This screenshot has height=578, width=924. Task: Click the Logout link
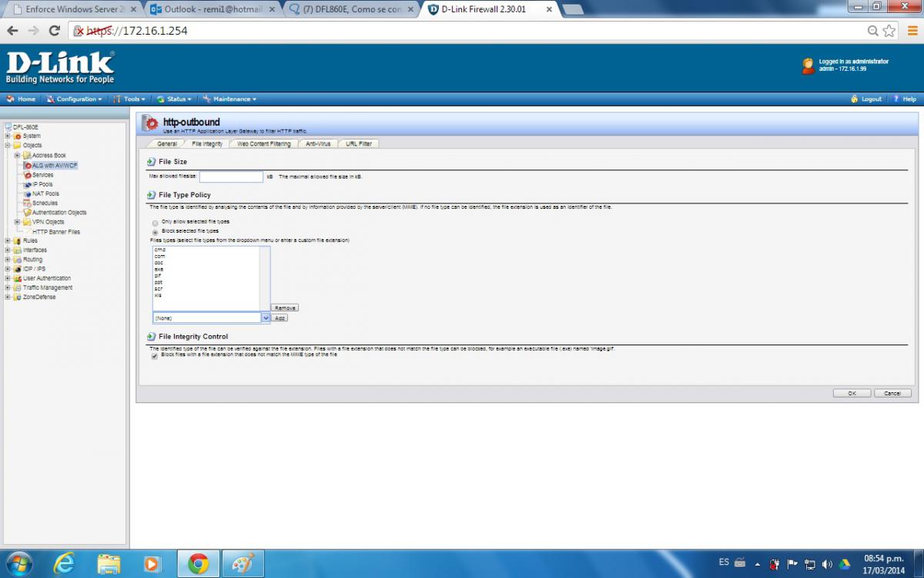866,99
